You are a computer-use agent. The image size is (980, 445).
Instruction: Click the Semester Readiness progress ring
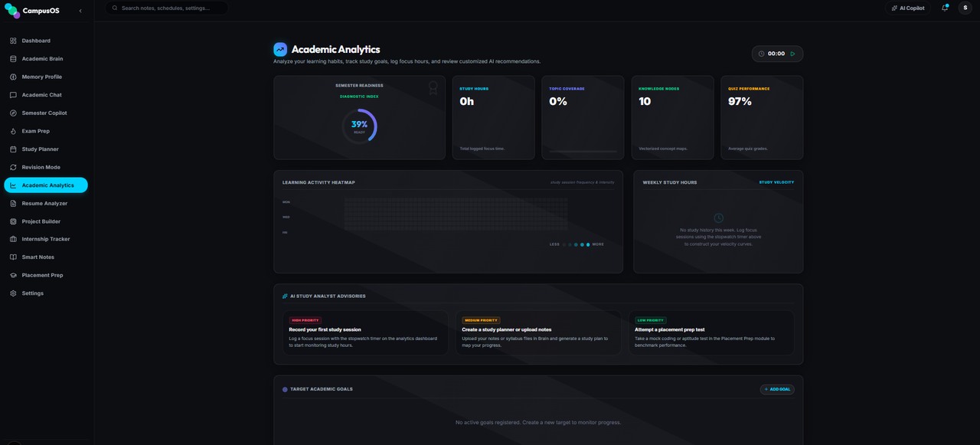coord(359,126)
